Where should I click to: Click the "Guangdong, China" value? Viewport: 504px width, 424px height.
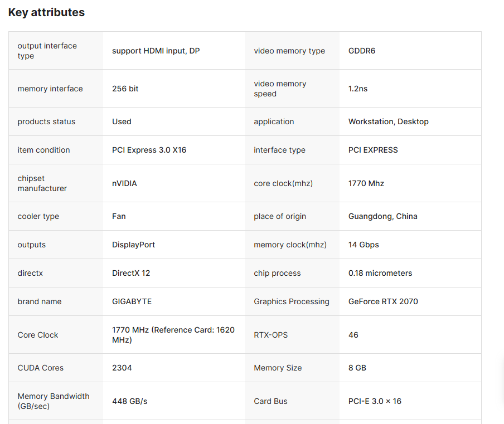coord(383,217)
